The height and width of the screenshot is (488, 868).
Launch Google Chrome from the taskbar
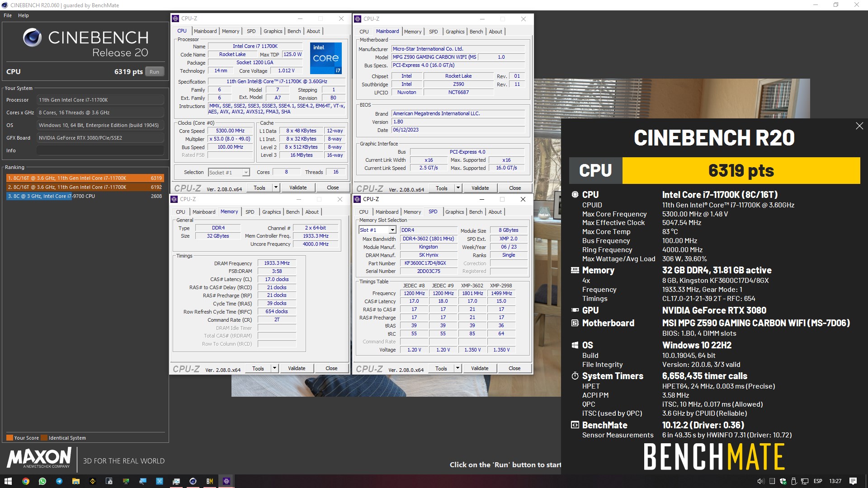(26, 481)
